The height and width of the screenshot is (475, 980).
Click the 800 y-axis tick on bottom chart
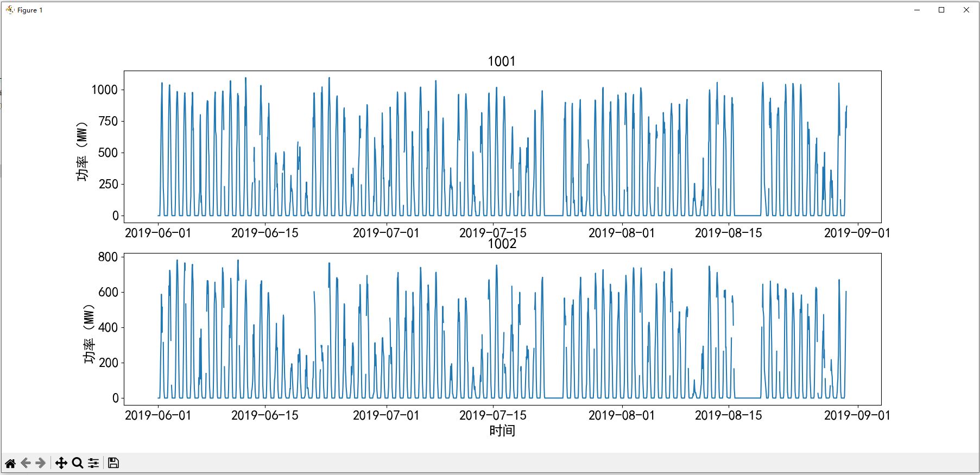[108, 257]
